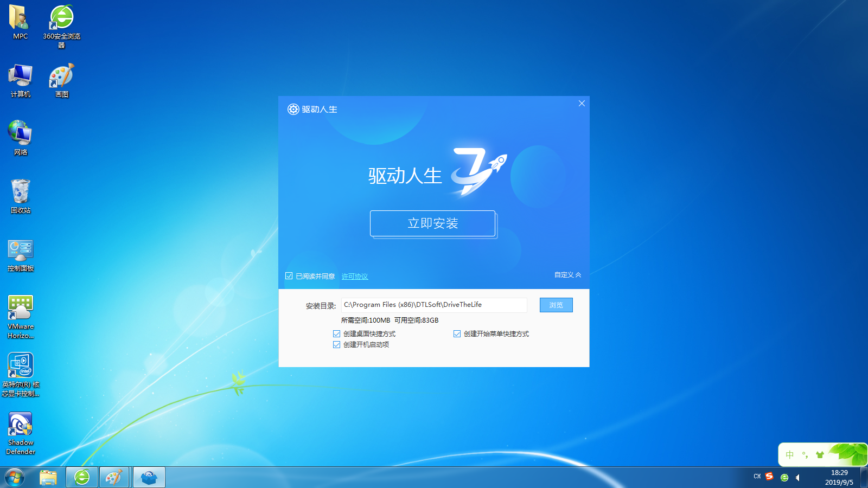Click the 浏览 browse button

coord(556,305)
